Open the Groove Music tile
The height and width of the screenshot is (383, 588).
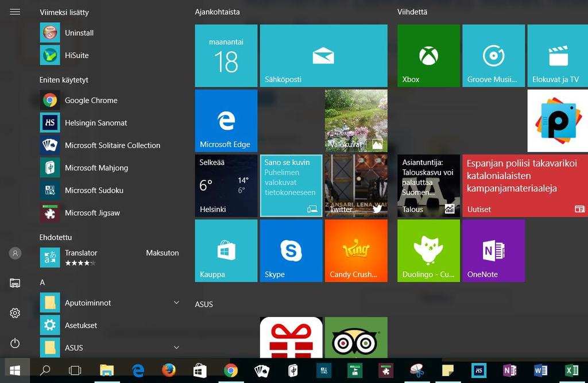point(493,56)
